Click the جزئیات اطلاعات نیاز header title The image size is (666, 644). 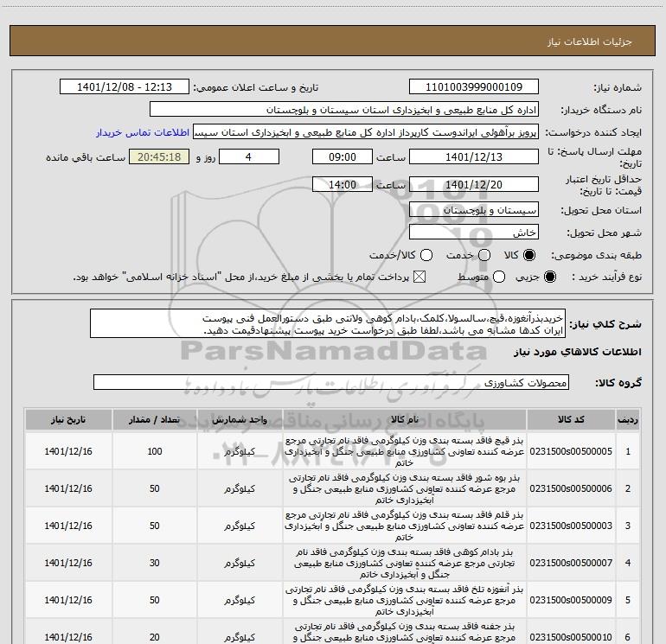click(590, 41)
